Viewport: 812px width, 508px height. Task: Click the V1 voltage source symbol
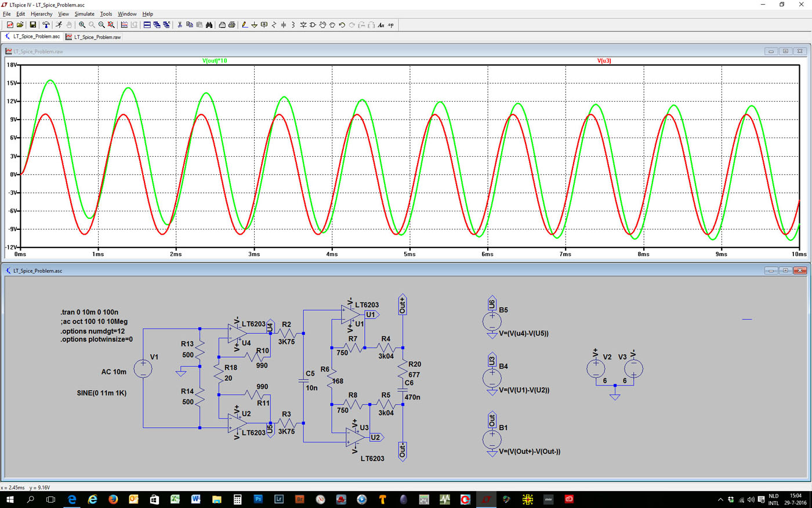[x=143, y=369]
